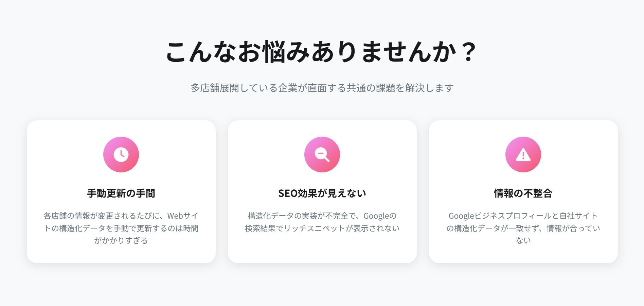This screenshot has width=644, height=306.
Task: Click the white card with the warning icon
Action: (x=523, y=192)
